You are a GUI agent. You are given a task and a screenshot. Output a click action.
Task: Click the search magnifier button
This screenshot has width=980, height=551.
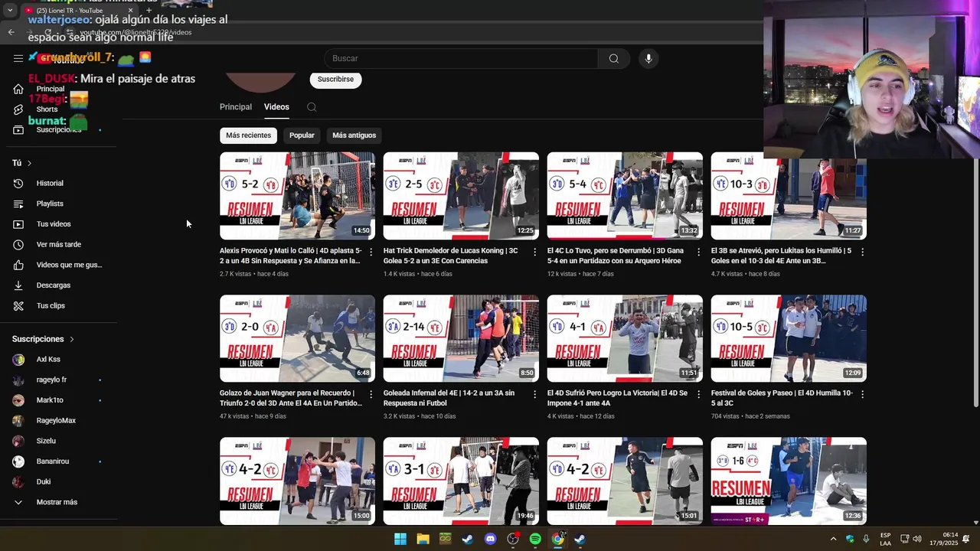(614, 59)
